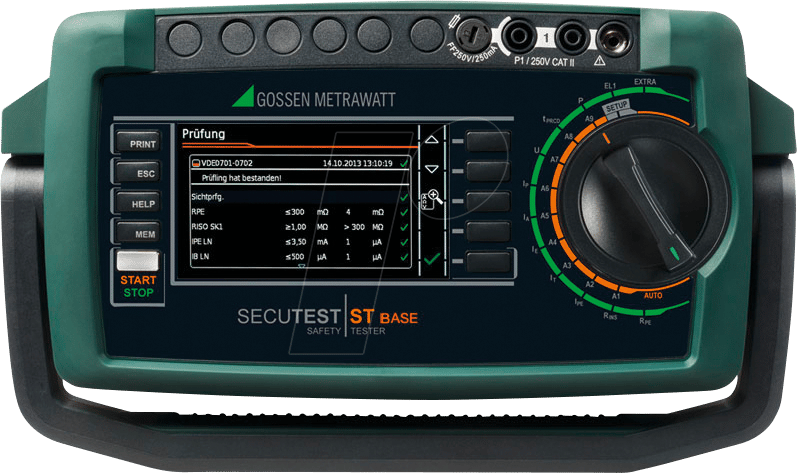This screenshot has height=473, width=798.
Task: Select the > 300 measured value
Action: coord(355,227)
